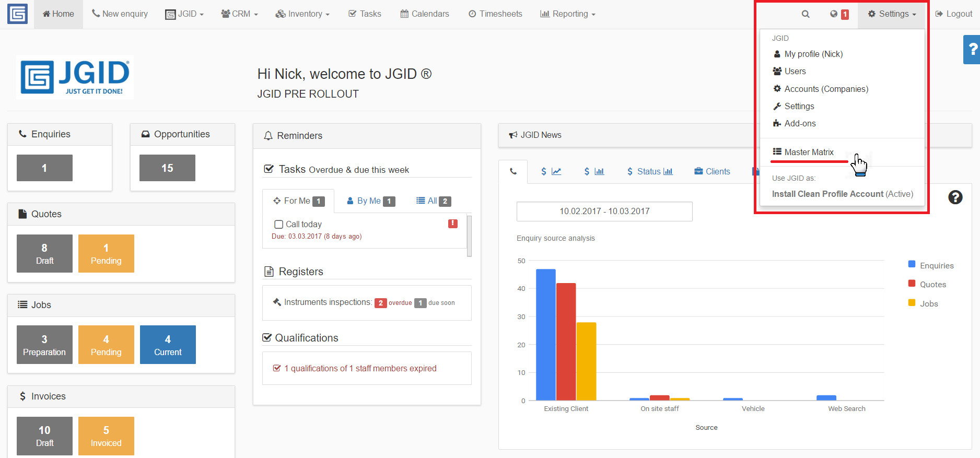Expand the Inventory dropdown
This screenshot has width=980, height=458.
point(302,14)
